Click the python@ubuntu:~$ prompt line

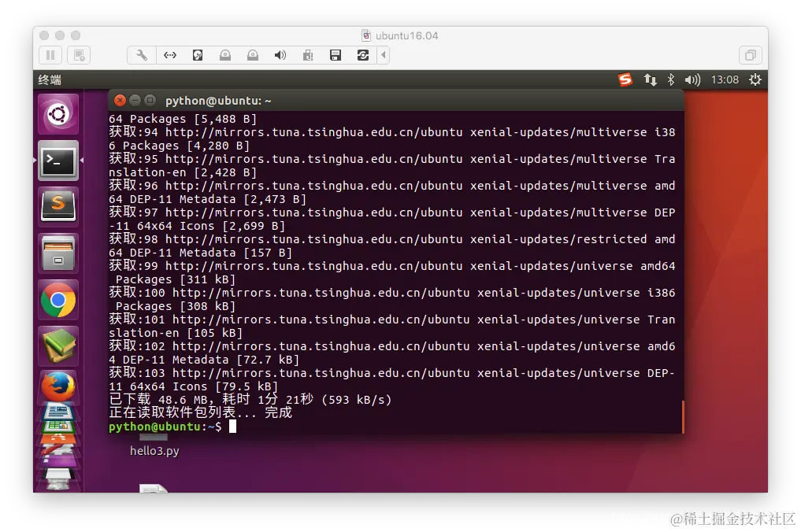click(165, 427)
